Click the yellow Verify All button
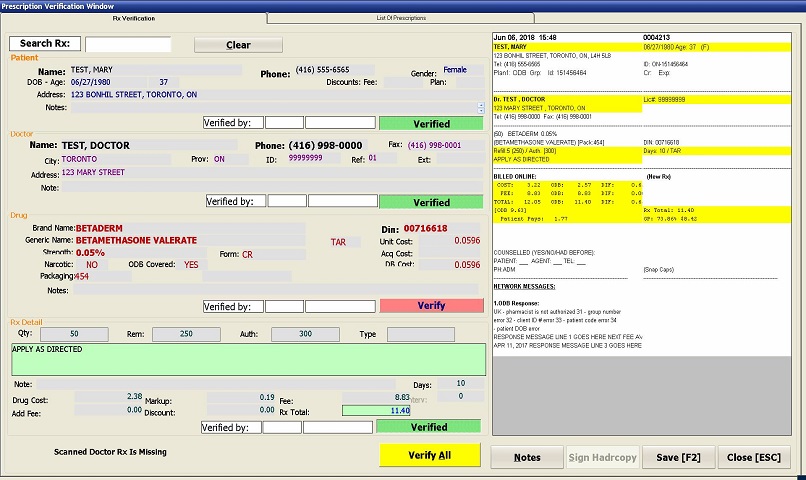The image size is (806, 480). [x=430, y=455]
